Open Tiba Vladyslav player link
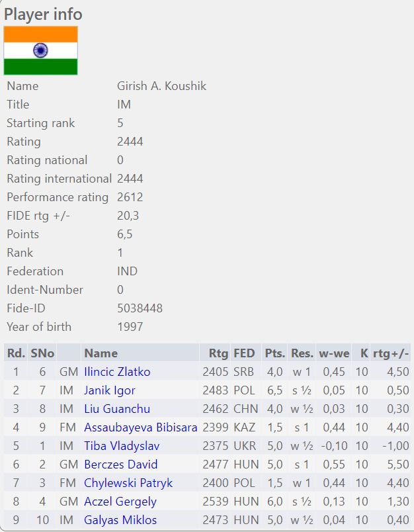Viewport: 414px width, 532px height. pos(122,446)
